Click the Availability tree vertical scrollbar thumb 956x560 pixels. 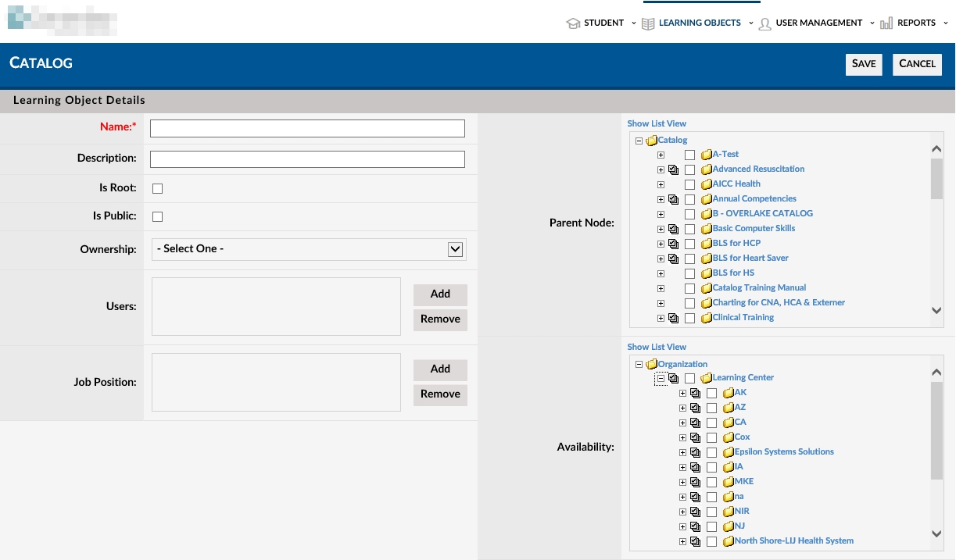click(936, 430)
